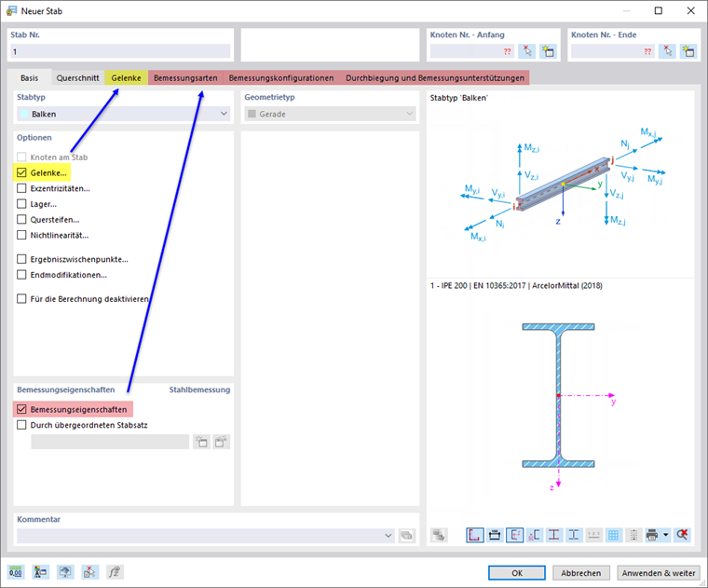Toggle the 'Knoten am Stab' checkbox
This screenshot has height=588, width=708.
click(x=21, y=157)
